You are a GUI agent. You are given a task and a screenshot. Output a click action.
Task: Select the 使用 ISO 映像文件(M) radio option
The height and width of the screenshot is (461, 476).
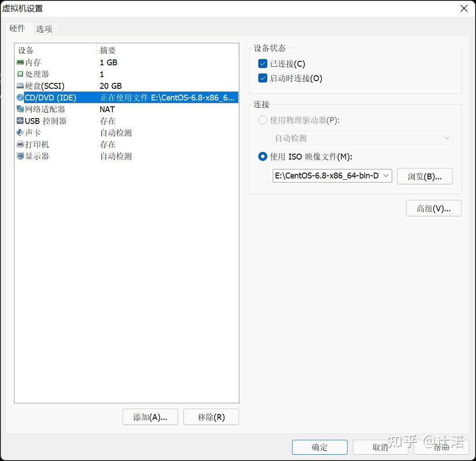tap(262, 156)
